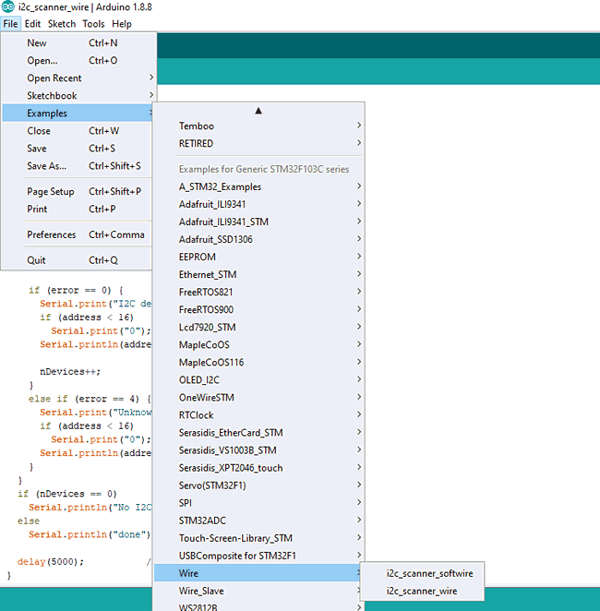
Task: Choose Open... from the File menu
Action: click(x=77, y=60)
